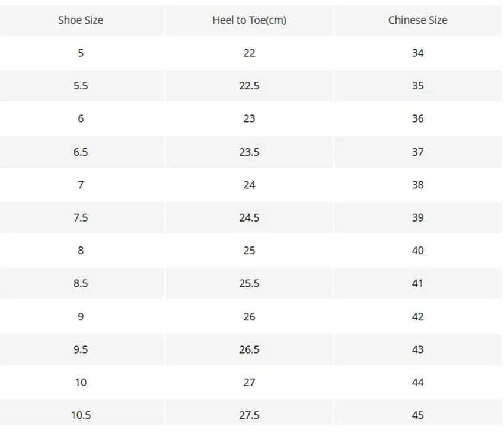Select shoe size 6.5 cell

[x=81, y=152]
